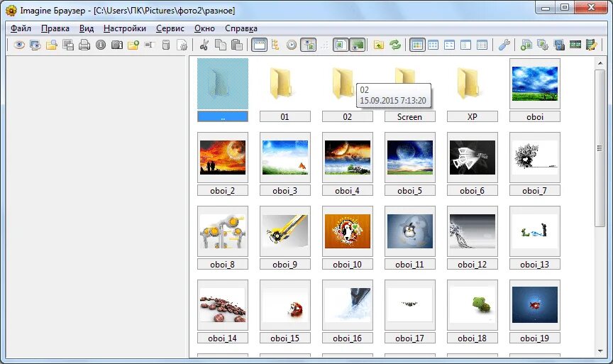Image resolution: width=613 pixels, height=364 pixels.
Task: Select the oboi_6 black abstract thumbnail
Action: (x=473, y=158)
